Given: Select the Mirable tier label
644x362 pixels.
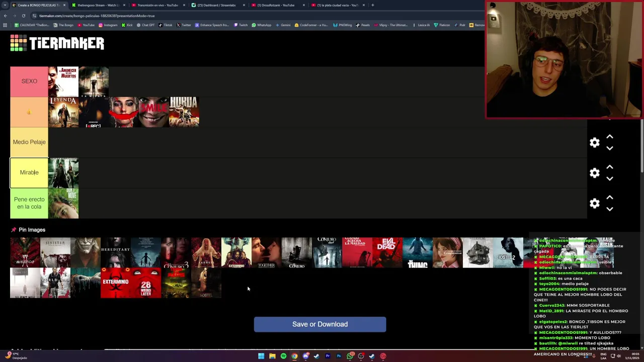Looking at the screenshot, I should point(29,172).
